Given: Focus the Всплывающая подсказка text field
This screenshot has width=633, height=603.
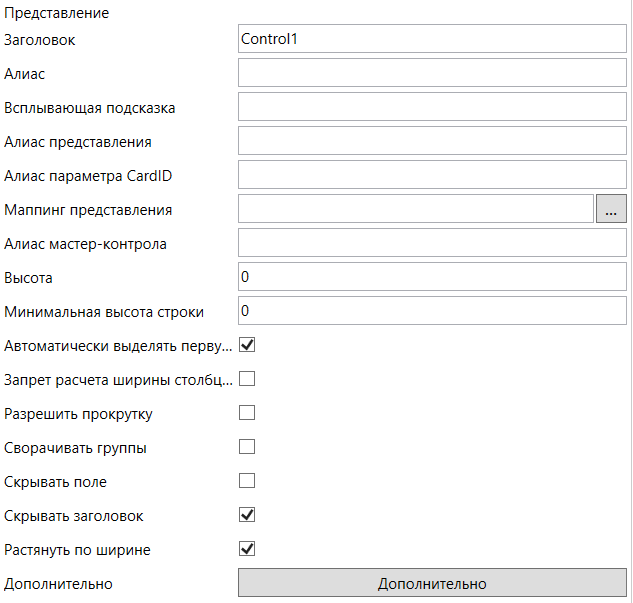Looking at the screenshot, I should [432, 108].
